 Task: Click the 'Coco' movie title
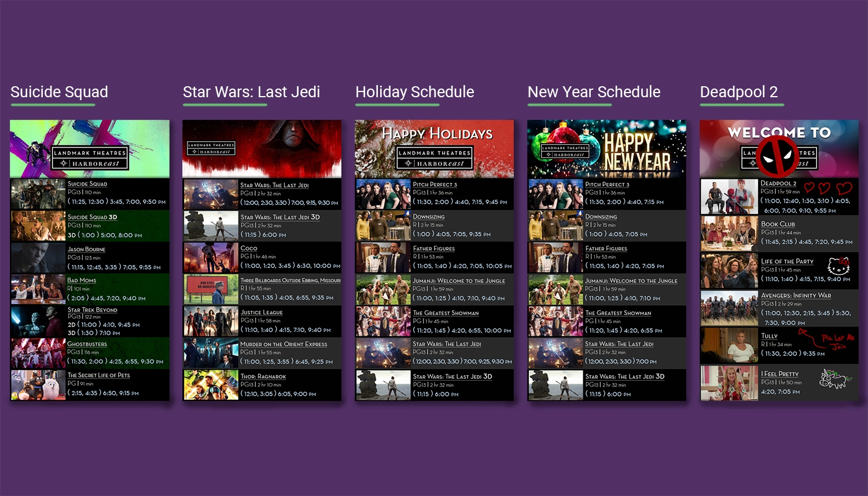tap(249, 248)
